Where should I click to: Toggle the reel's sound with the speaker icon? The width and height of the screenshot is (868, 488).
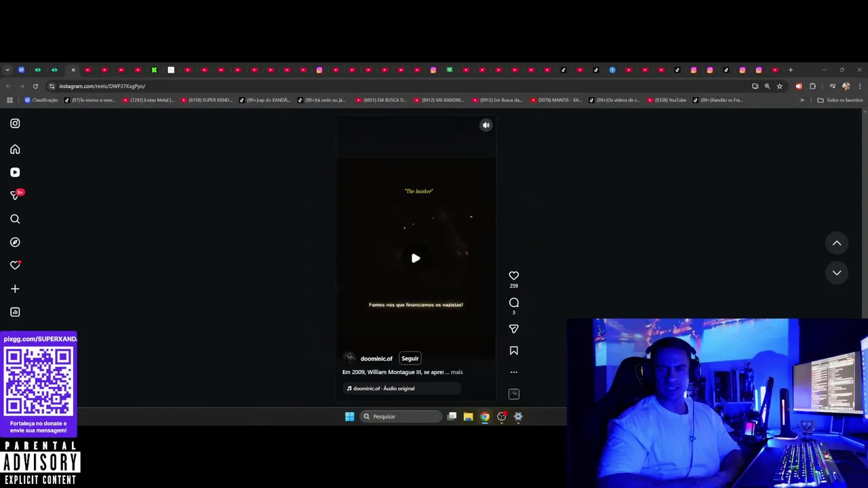coord(486,125)
